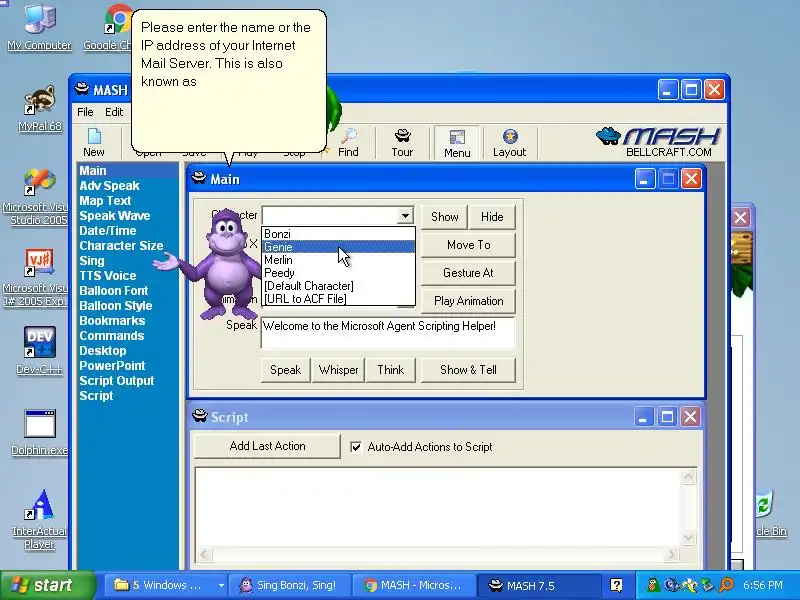
Task: Open the Edit menu
Action: point(114,112)
